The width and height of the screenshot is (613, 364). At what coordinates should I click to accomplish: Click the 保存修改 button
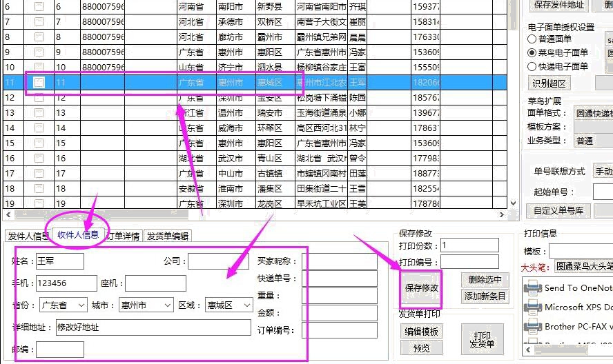(x=421, y=288)
